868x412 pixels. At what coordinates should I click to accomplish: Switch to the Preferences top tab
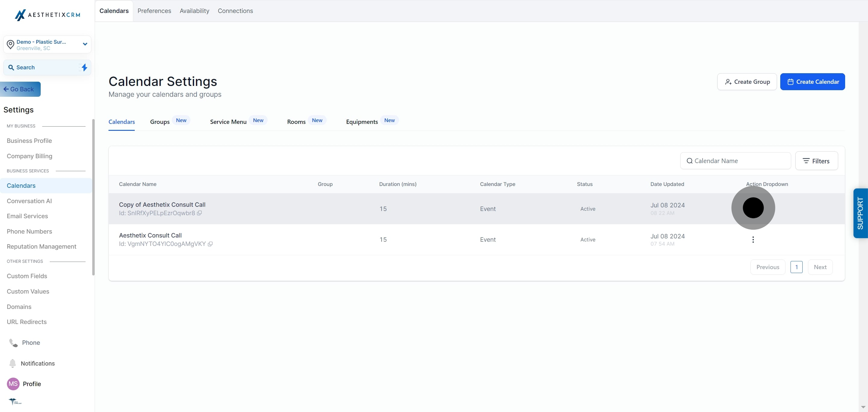(x=154, y=11)
